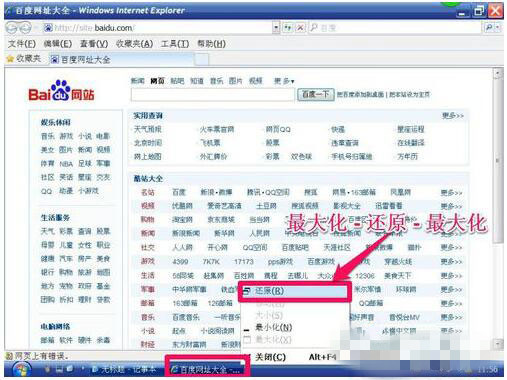Click the search magnifier button at top right
The height and width of the screenshot is (380, 507).
(489, 28)
